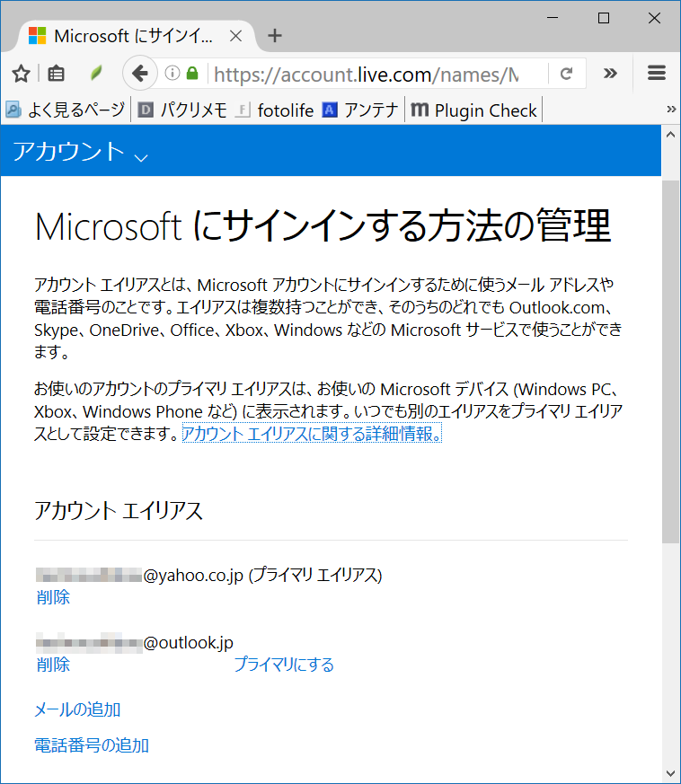Click the address bar URL
Viewport: 681px width, 784px height.
point(367,75)
